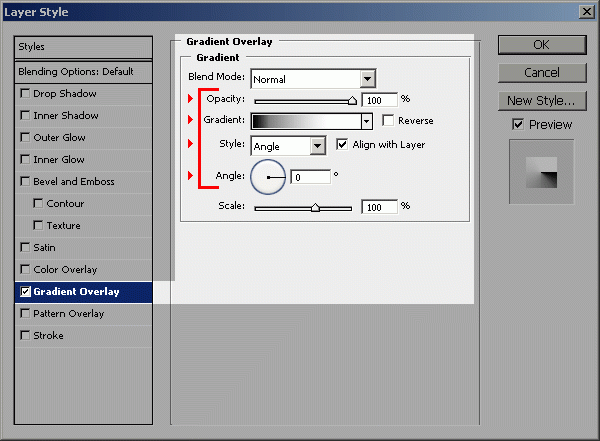Disable the Preview checkbox

coord(517,125)
